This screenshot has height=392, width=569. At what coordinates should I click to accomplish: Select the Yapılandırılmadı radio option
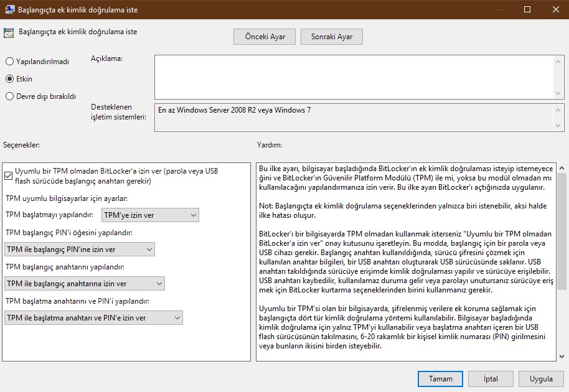pos(9,62)
